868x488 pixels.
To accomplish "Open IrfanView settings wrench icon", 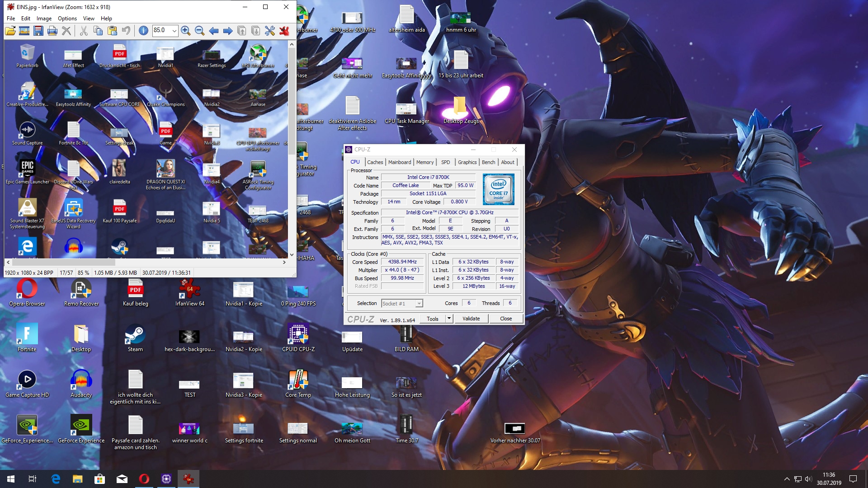I will (270, 31).
